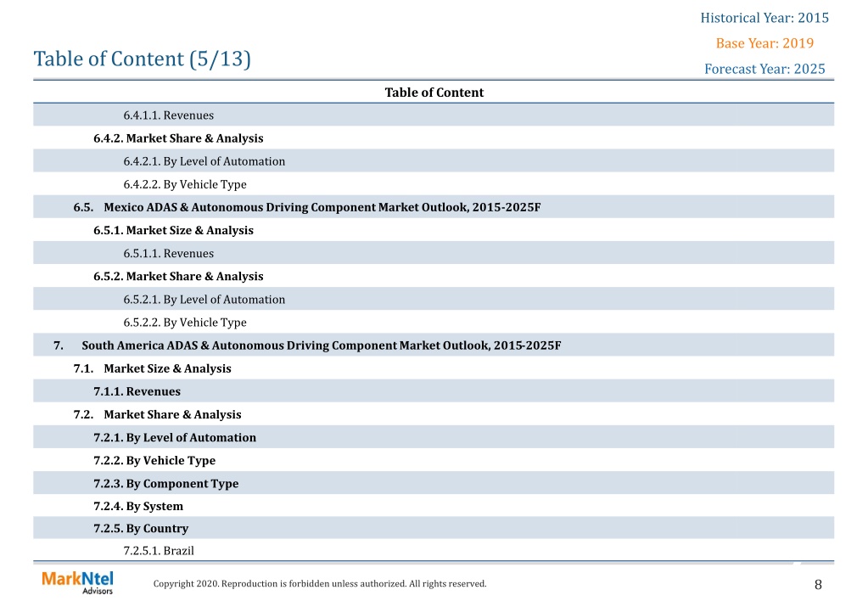The image size is (868, 601).
Task: Click the MarkNtel Advisors logo
Action: [77, 582]
